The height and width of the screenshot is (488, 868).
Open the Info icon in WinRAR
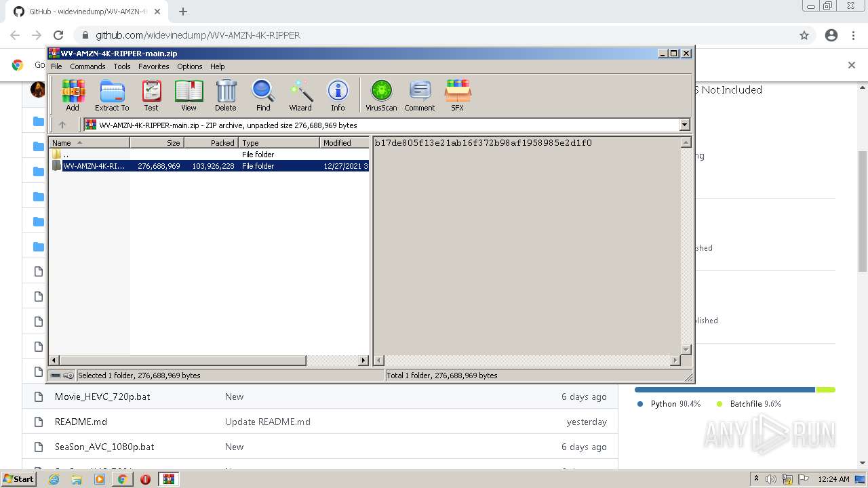point(338,95)
